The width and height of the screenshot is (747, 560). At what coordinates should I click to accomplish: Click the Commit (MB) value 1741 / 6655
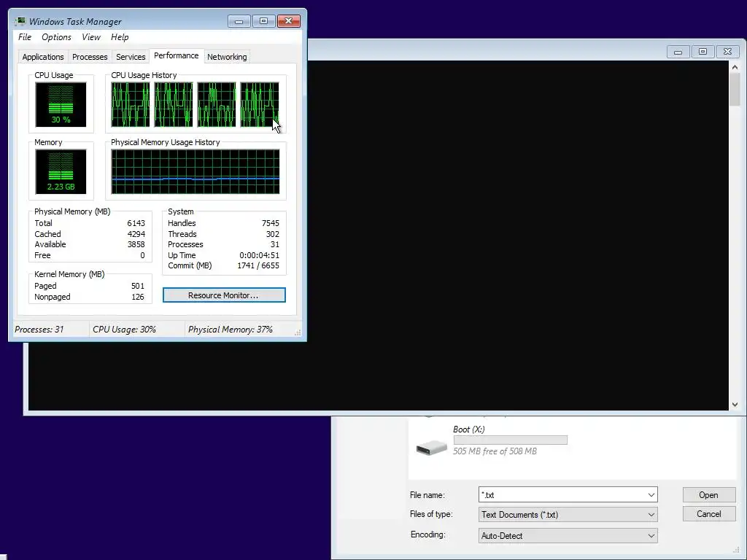tap(258, 265)
